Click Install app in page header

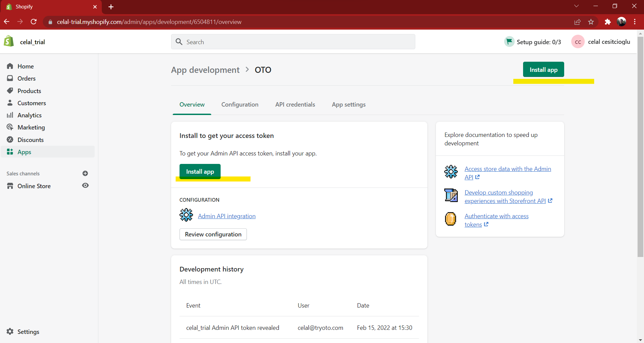pyautogui.click(x=543, y=69)
